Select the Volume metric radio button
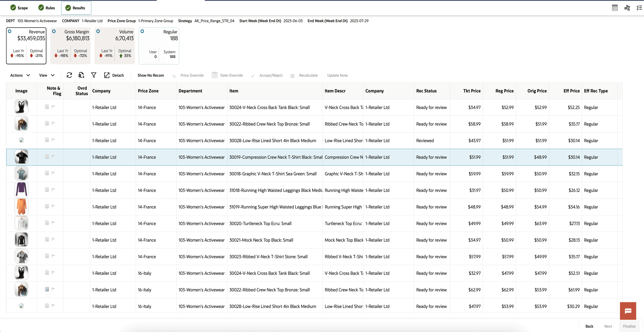 (98, 31)
